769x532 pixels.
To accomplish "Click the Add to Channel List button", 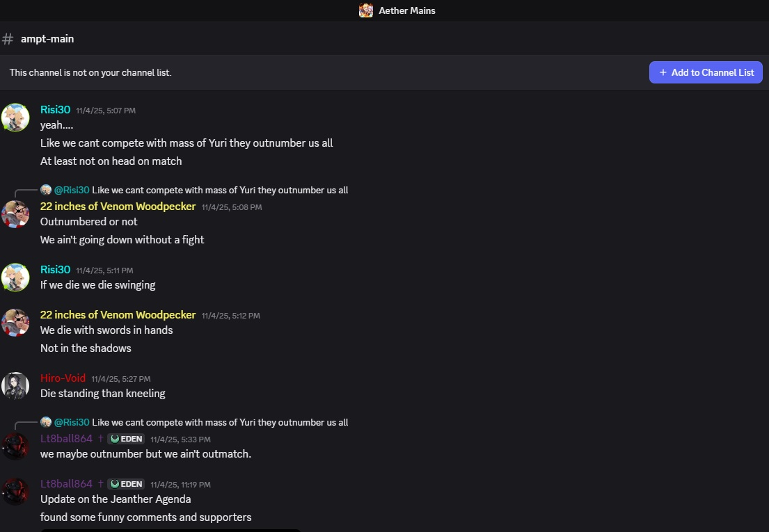I will click(706, 72).
